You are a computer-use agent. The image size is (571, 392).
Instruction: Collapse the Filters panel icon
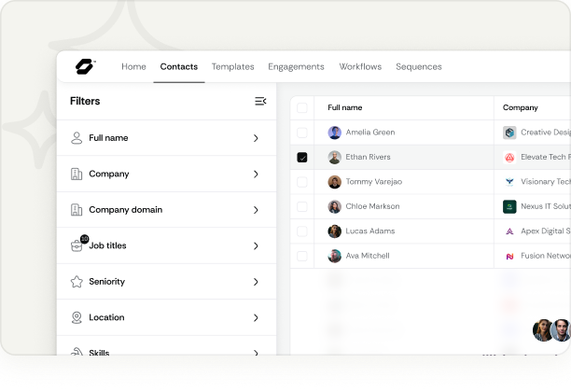click(260, 101)
